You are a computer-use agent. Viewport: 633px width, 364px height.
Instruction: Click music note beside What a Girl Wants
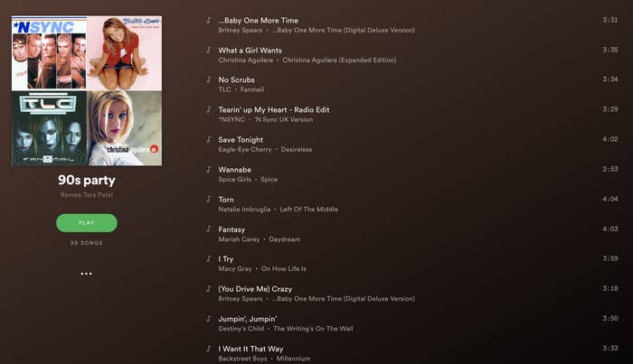point(208,50)
